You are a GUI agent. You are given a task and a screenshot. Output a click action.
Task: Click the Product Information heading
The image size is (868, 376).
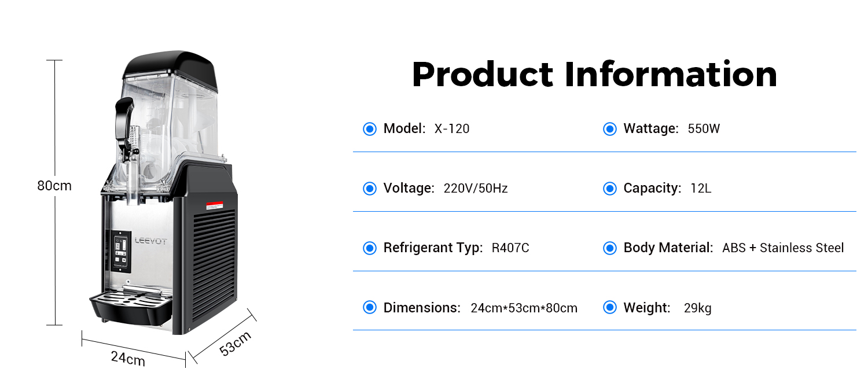594,75
